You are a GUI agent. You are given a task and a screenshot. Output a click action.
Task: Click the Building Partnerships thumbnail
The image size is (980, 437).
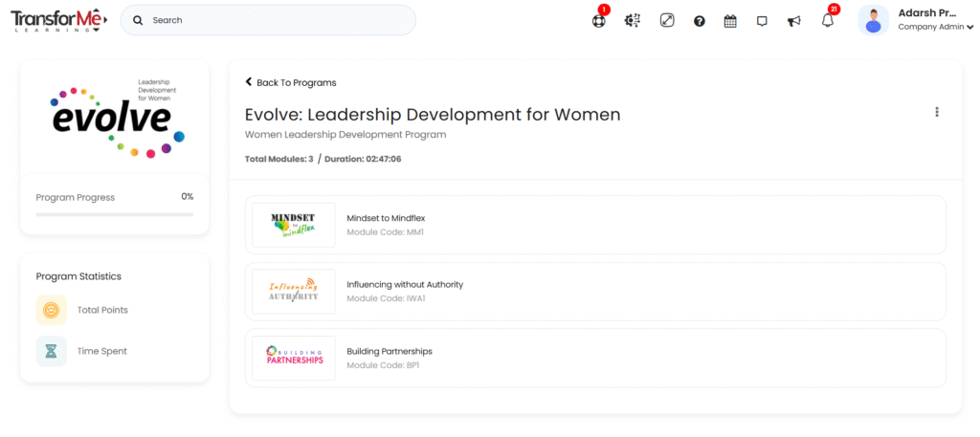294,358
